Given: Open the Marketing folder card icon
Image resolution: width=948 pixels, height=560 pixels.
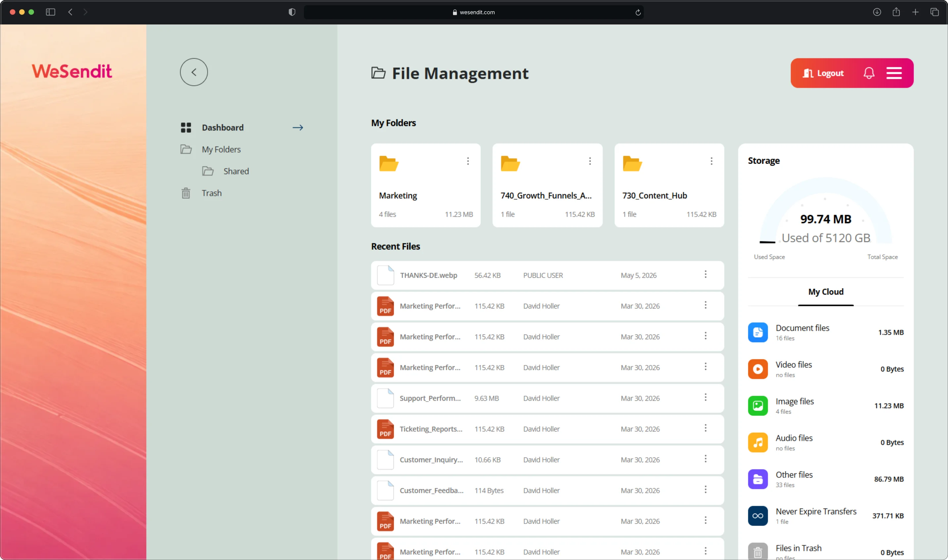Looking at the screenshot, I should pos(389,163).
